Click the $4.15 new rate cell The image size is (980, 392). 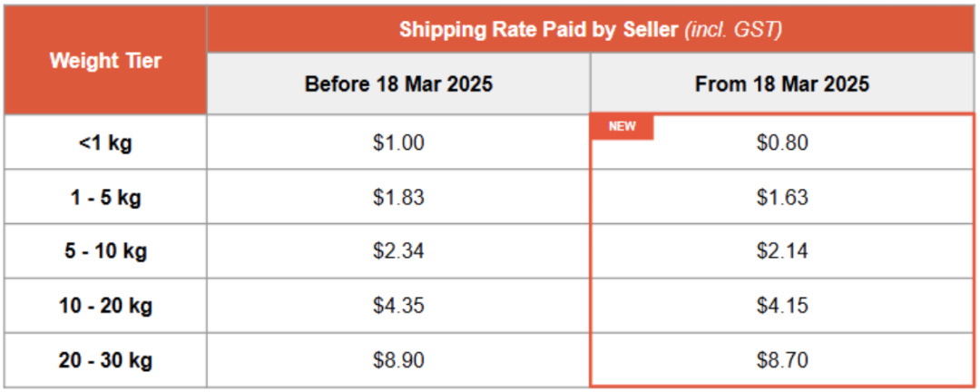pos(782,305)
